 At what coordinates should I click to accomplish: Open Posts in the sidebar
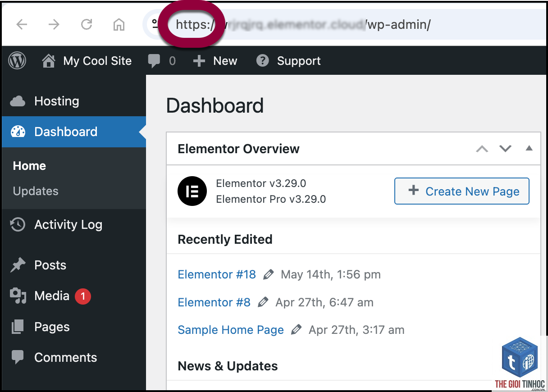(73, 265)
